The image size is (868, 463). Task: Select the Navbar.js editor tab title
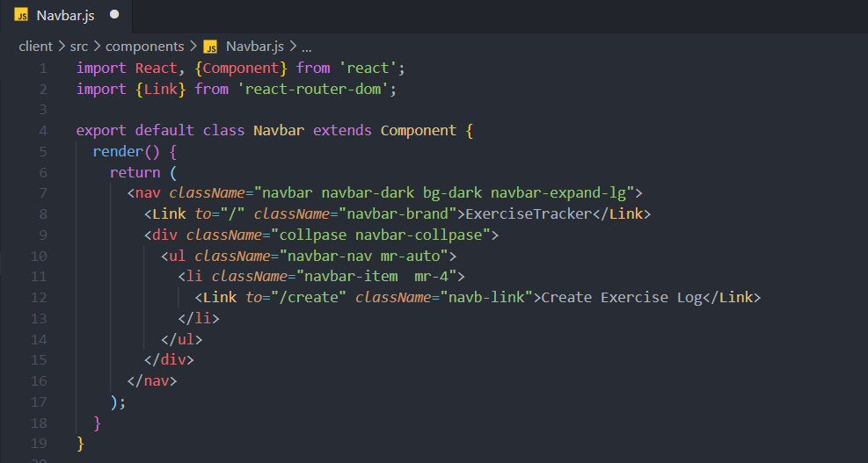(x=65, y=15)
